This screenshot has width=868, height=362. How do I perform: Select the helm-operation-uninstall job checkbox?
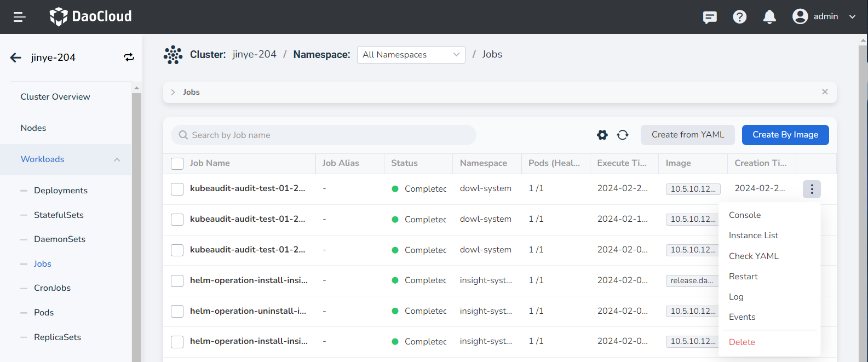177,311
